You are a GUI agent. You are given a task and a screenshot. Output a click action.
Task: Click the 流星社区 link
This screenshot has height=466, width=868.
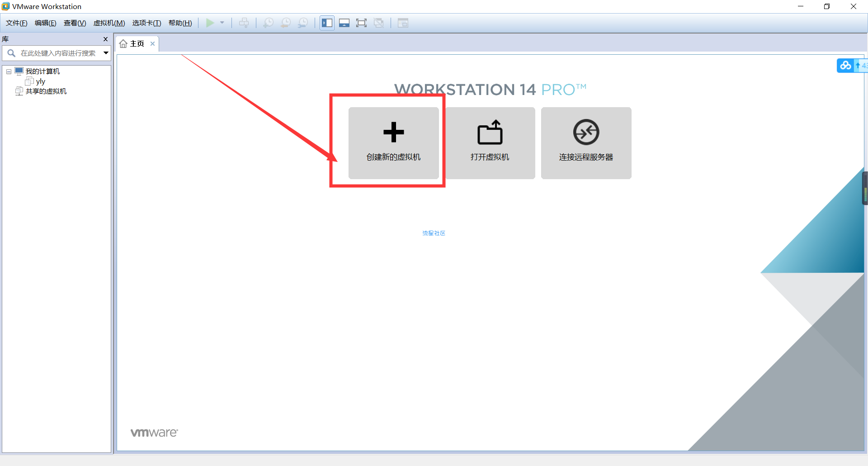click(434, 233)
